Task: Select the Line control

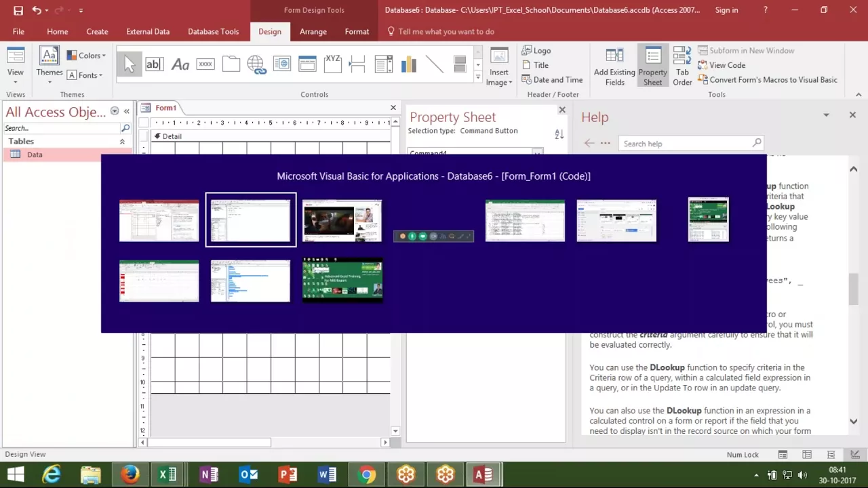Action: coord(435,64)
